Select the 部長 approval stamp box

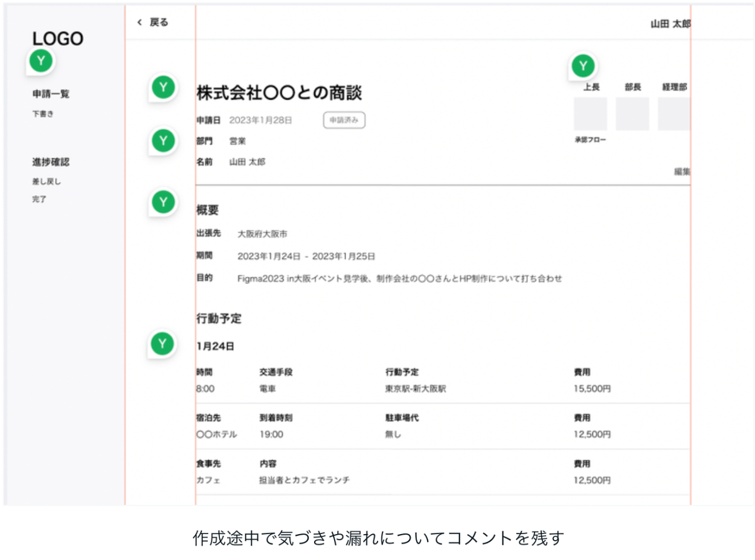tap(632, 114)
